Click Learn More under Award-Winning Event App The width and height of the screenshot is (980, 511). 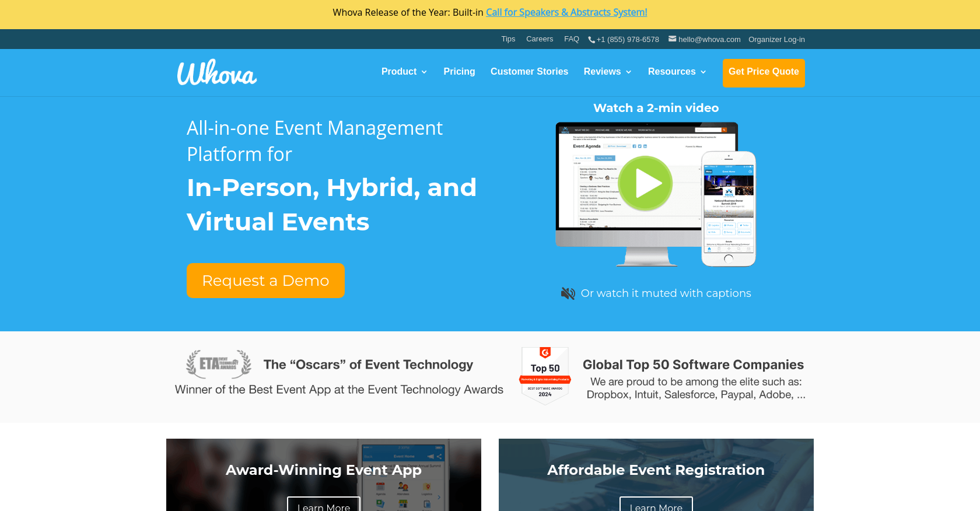point(324,505)
